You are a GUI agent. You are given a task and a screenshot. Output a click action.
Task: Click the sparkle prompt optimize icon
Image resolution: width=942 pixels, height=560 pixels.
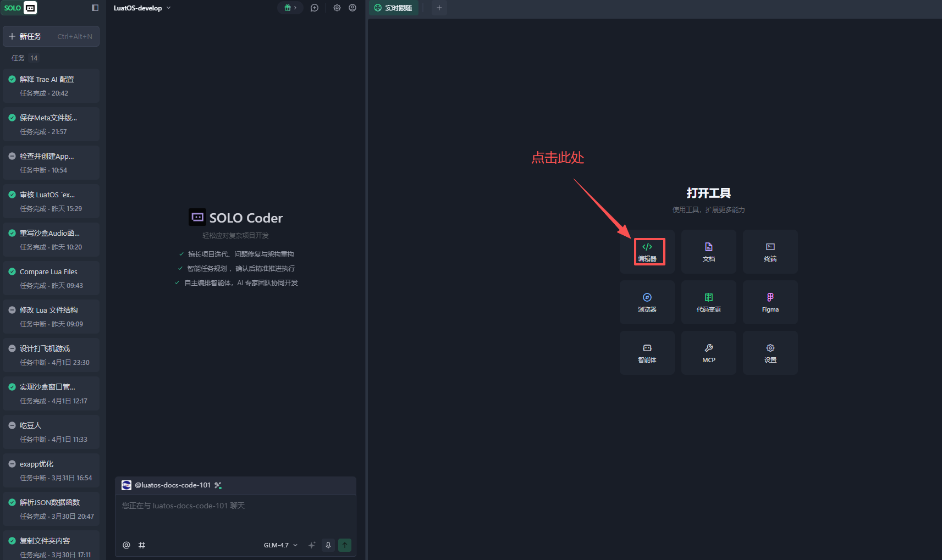pos(312,545)
